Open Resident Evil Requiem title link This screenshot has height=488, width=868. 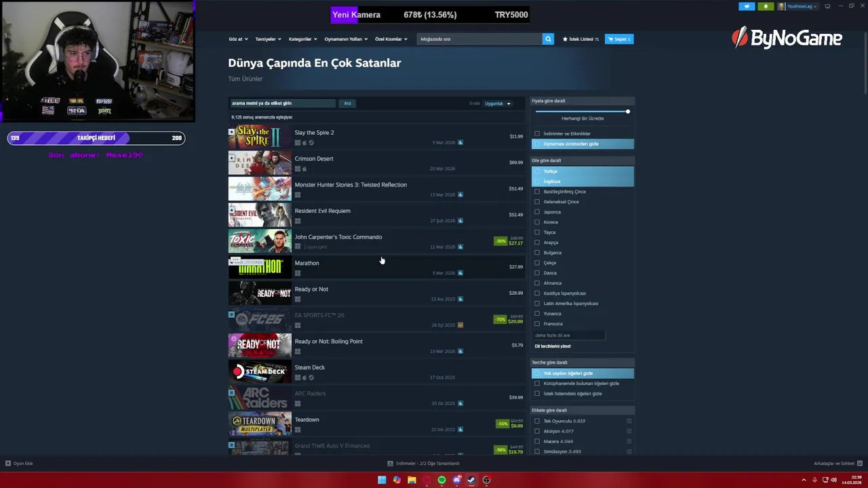(x=322, y=211)
